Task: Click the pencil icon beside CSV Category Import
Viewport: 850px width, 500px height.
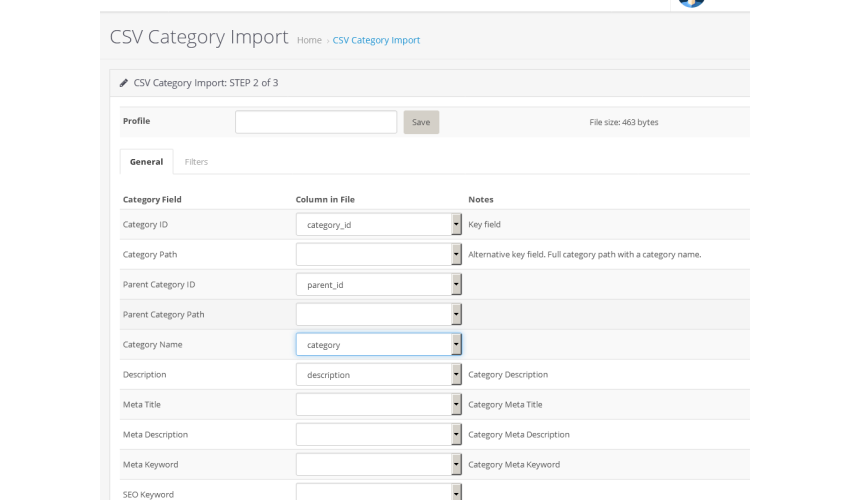Action: coord(124,83)
